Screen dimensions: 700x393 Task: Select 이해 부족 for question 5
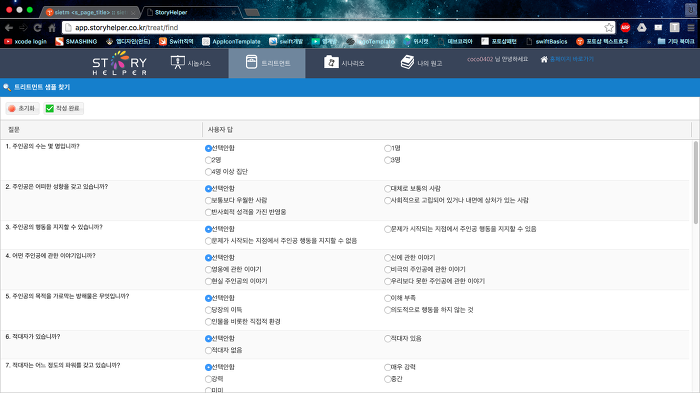coord(388,298)
